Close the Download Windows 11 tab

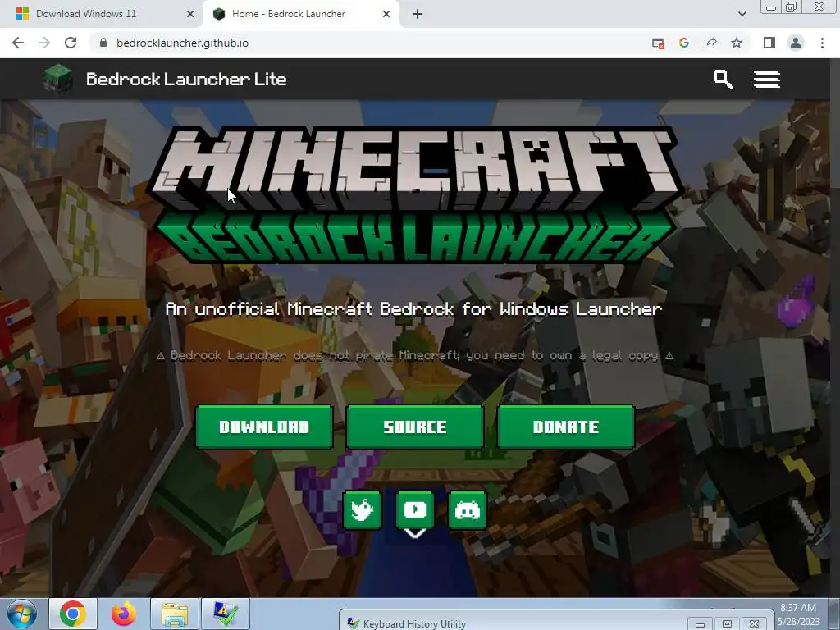tap(190, 14)
